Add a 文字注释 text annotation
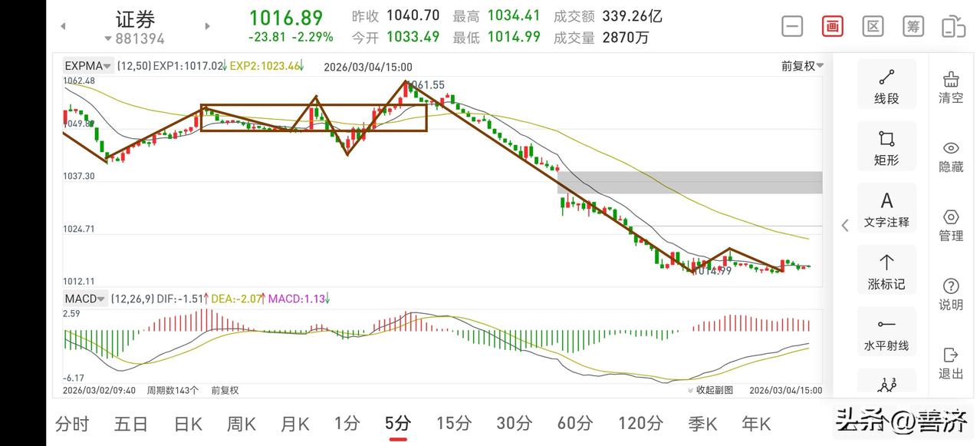The image size is (980, 446). coord(886,209)
